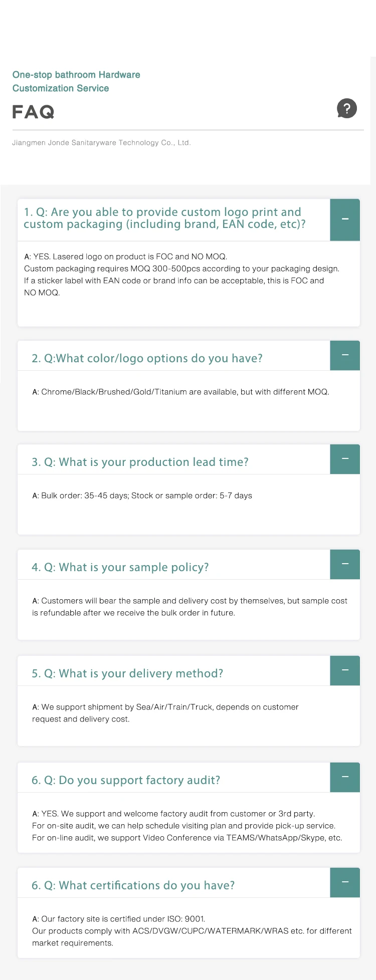Click 'What color/logo options do you have?' title
The height and width of the screenshot is (980, 376).
point(147,358)
